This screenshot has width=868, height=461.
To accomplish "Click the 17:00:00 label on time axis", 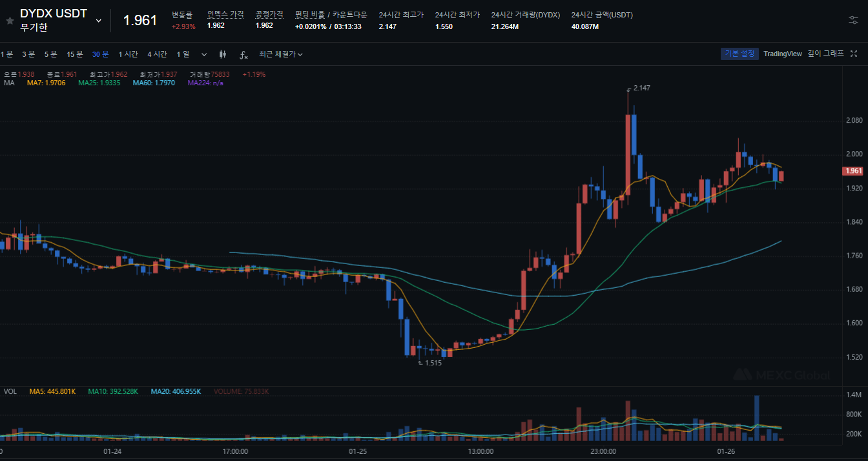I will 235,451.
